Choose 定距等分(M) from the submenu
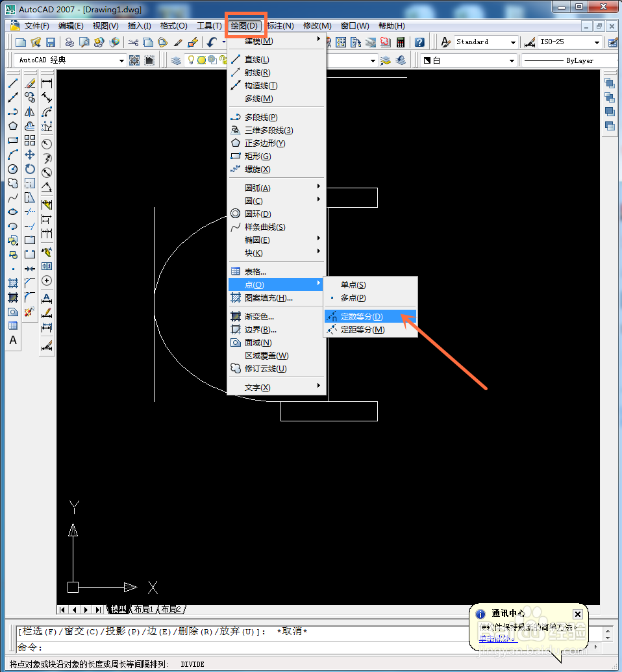Screen dimensions: 622x672 [370, 330]
